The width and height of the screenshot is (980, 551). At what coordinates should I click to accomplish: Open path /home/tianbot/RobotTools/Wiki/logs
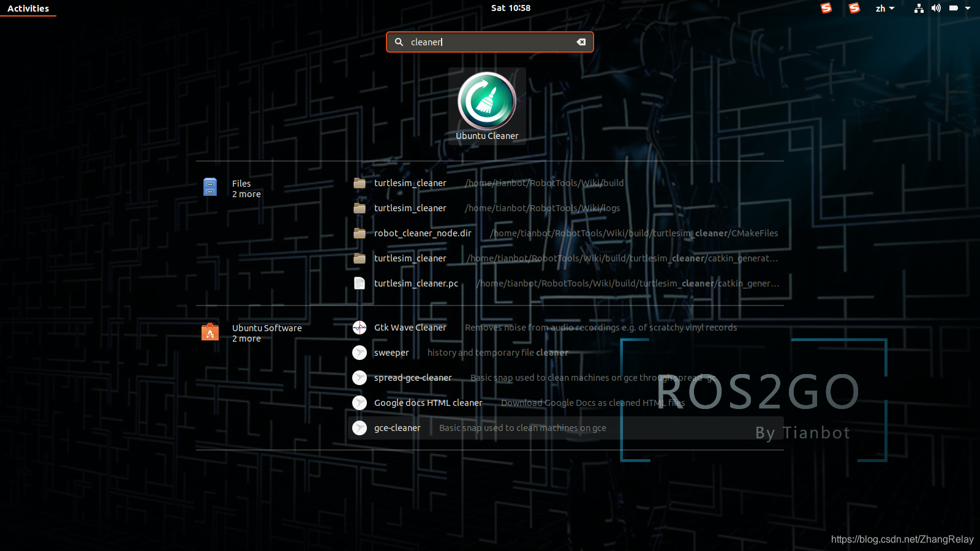tap(542, 208)
